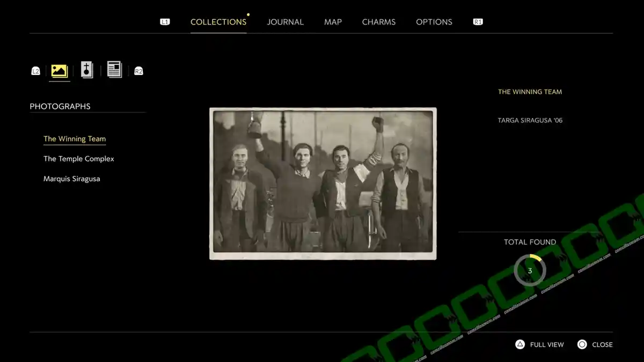
Task: Open the Options tab
Action: (x=434, y=22)
